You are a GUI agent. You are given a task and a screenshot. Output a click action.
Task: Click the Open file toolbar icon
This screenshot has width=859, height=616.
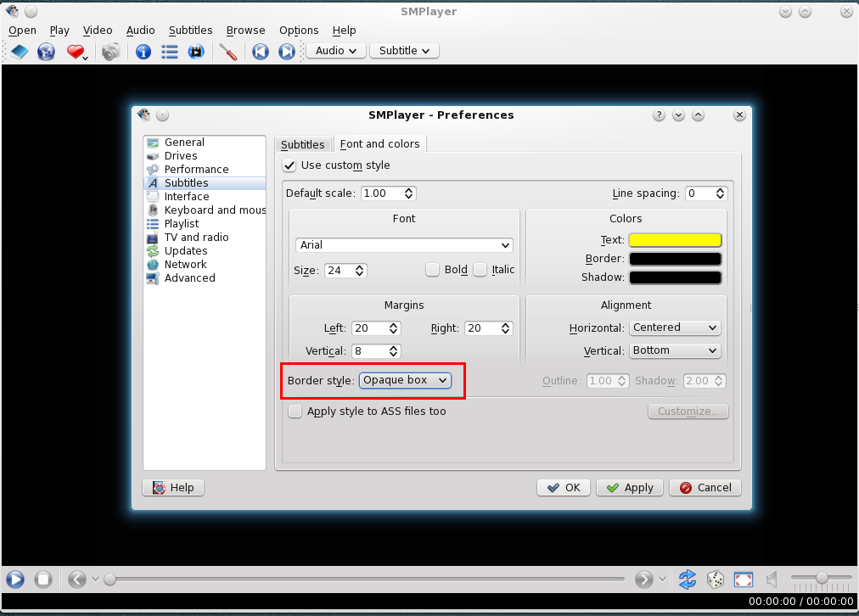[x=20, y=52]
